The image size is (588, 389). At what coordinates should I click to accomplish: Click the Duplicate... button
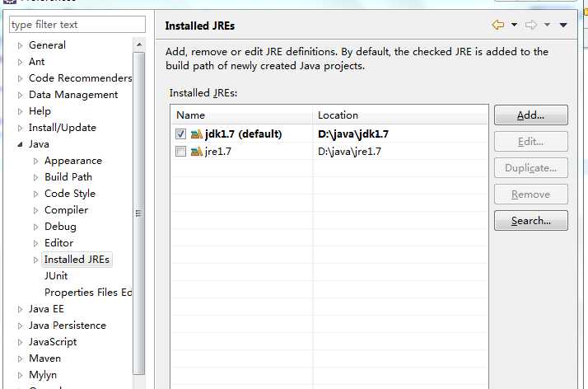click(531, 167)
